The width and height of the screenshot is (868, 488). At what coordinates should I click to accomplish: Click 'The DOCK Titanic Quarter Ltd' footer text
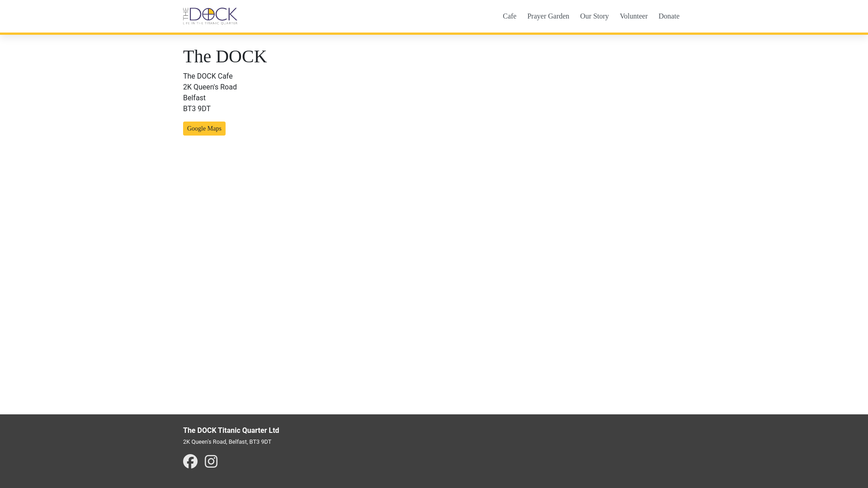231,431
